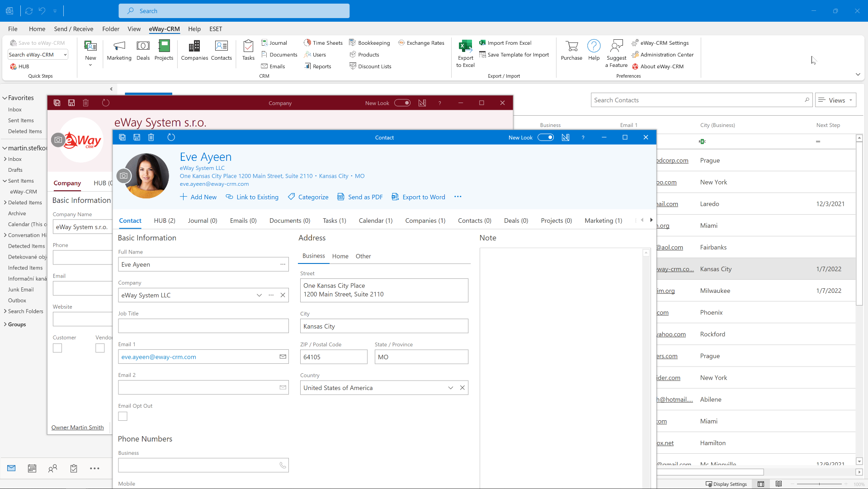This screenshot has height=489, width=868.
Task: Click Send as PDF button for contact
Action: click(359, 197)
